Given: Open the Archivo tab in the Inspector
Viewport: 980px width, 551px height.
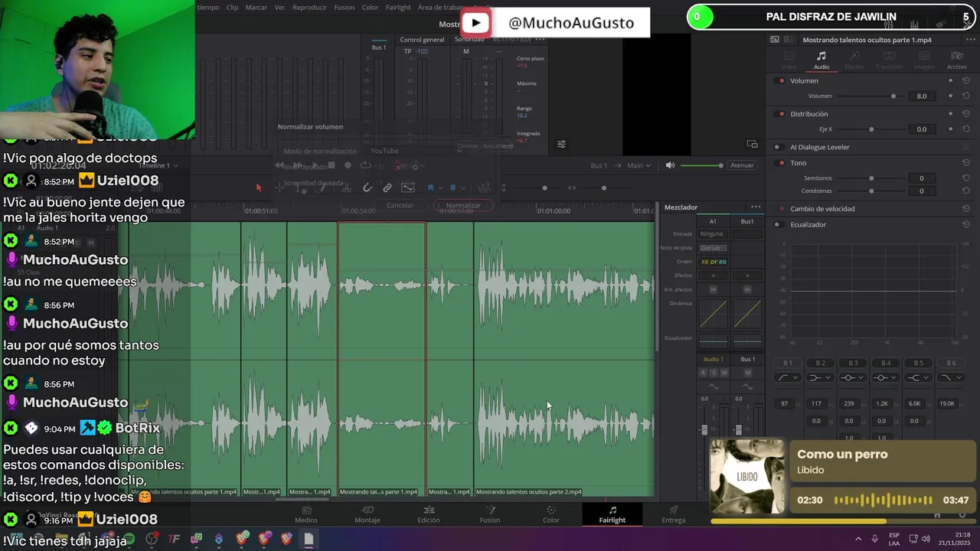Looking at the screenshot, I should (956, 60).
